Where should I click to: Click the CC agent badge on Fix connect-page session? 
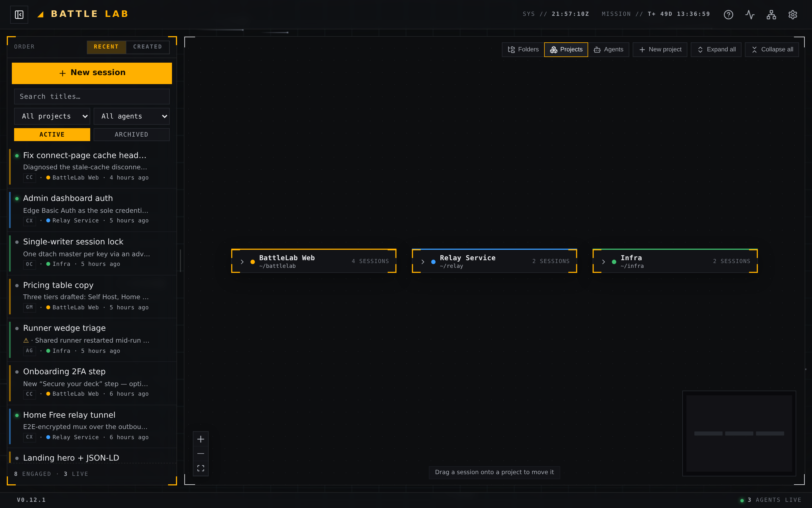pyautogui.click(x=30, y=178)
